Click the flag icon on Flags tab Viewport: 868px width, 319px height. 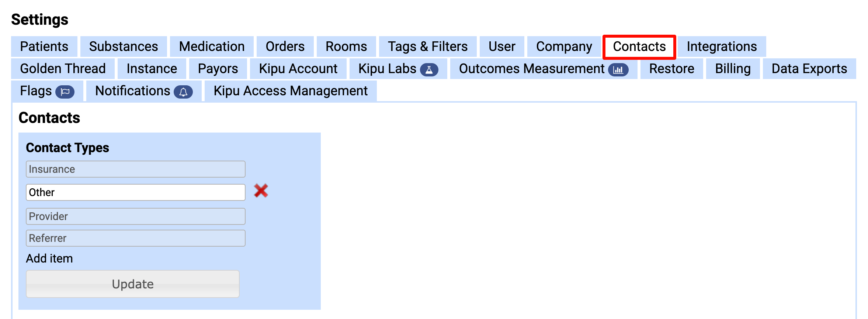click(65, 92)
